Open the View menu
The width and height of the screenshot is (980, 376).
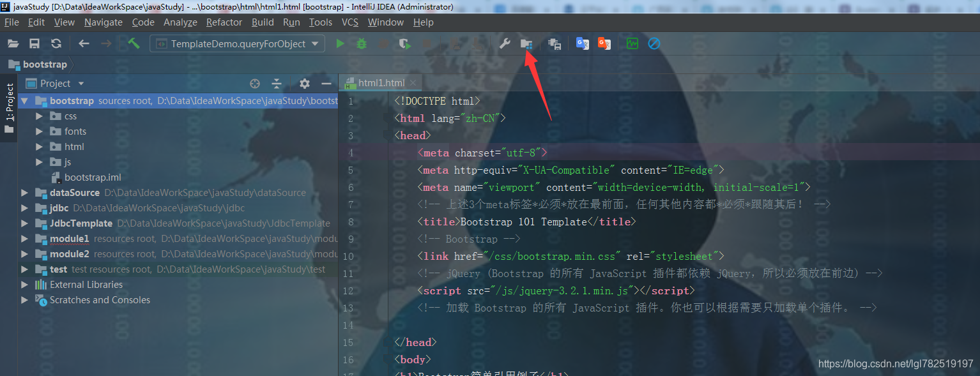pyautogui.click(x=65, y=22)
